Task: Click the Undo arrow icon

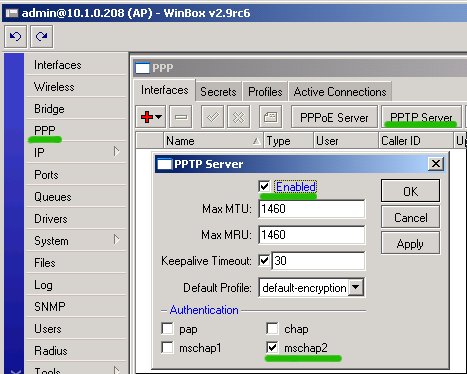Action: 16,37
